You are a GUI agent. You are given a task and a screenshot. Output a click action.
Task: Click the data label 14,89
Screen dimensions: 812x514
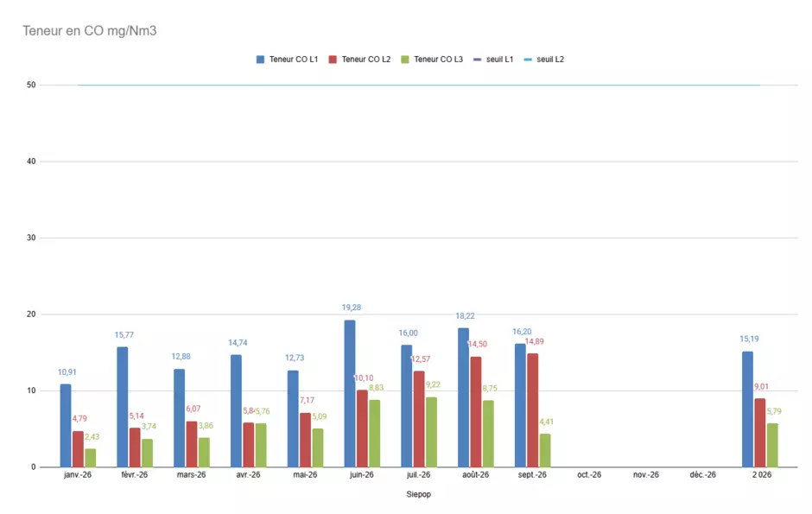coord(535,341)
